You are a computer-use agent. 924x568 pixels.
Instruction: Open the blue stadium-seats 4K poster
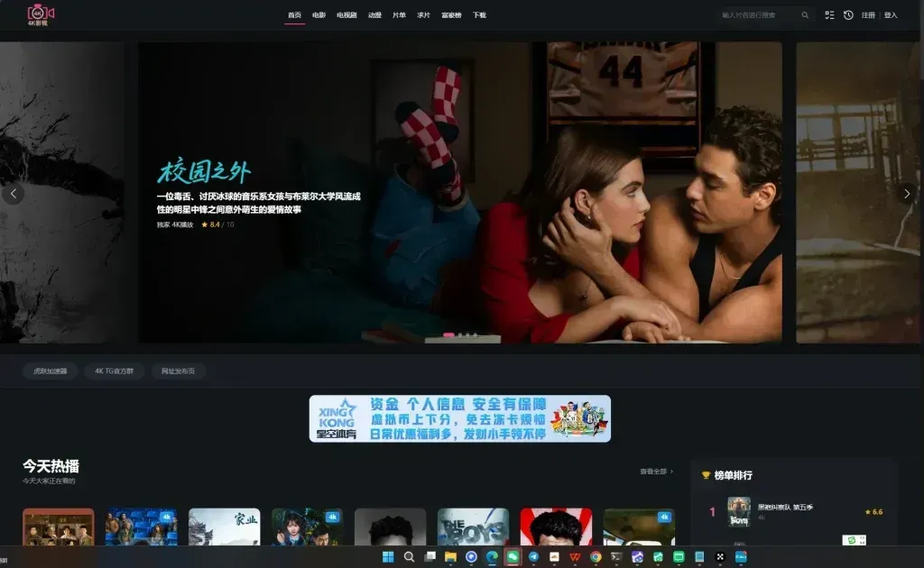[x=142, y=527]
